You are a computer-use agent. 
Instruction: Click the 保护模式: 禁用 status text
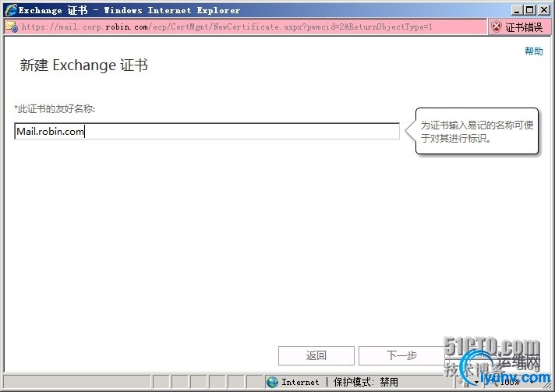click(366, 382)
